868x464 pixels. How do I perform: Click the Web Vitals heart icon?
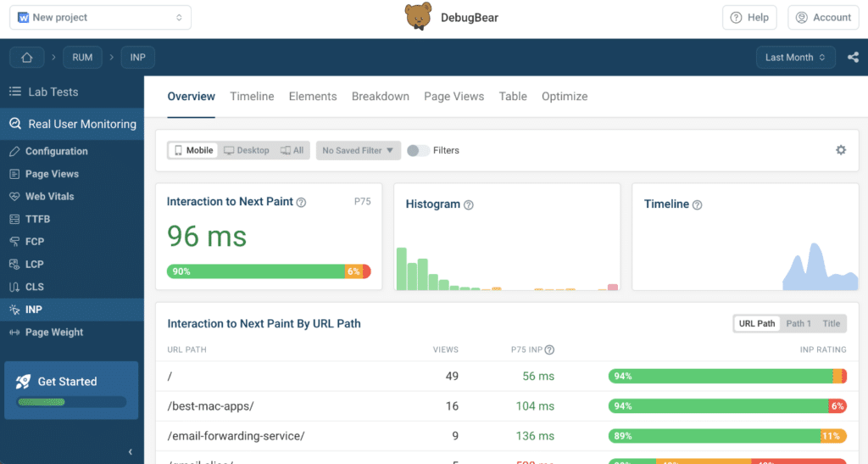[14, 197]
